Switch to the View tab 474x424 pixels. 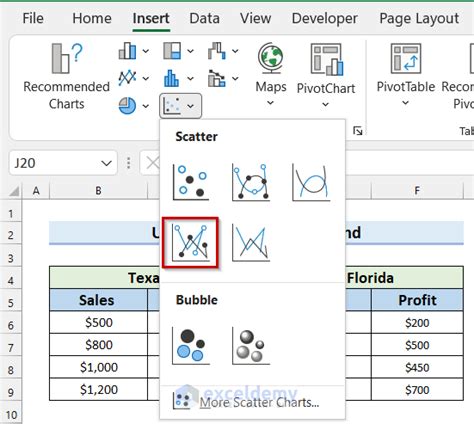click(255, 18)
